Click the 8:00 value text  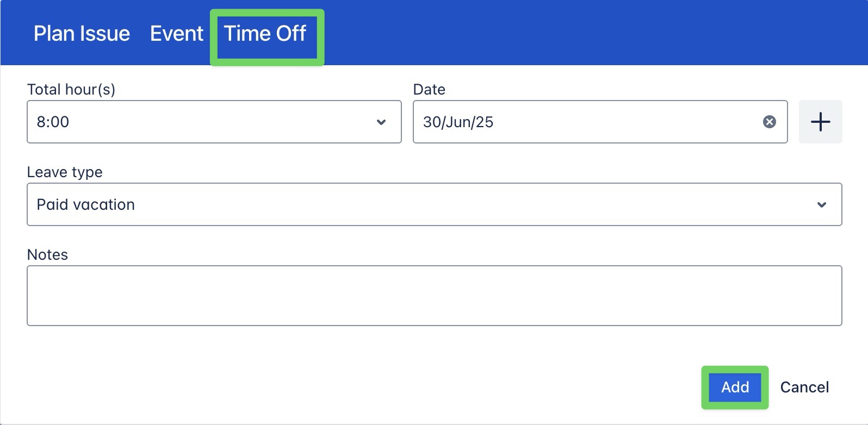53,122
